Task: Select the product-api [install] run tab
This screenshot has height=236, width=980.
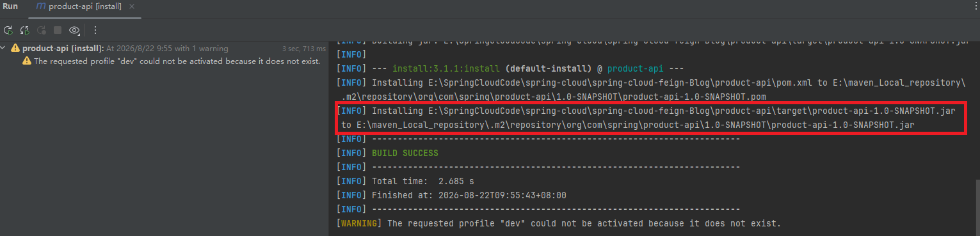Action: coord(84,6)
